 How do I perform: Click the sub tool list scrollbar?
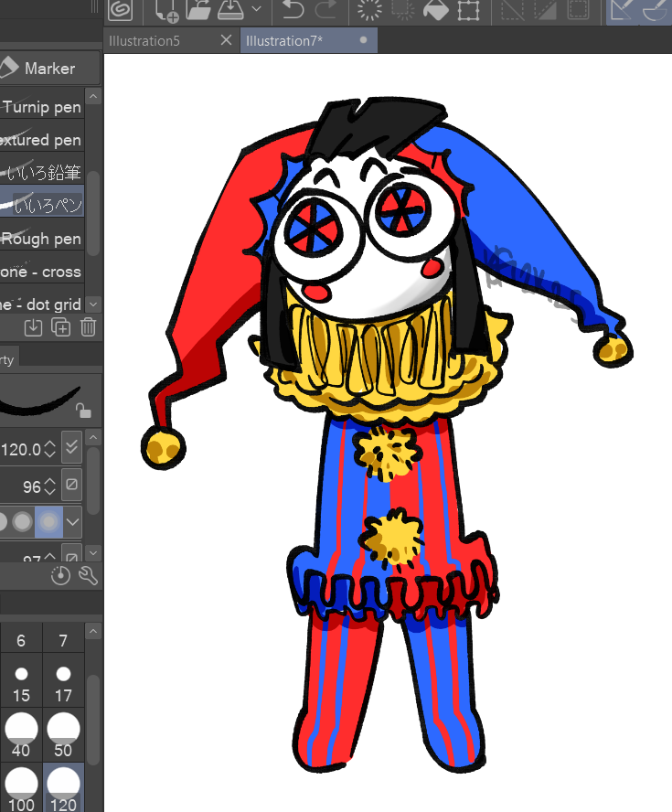(93, 212)
